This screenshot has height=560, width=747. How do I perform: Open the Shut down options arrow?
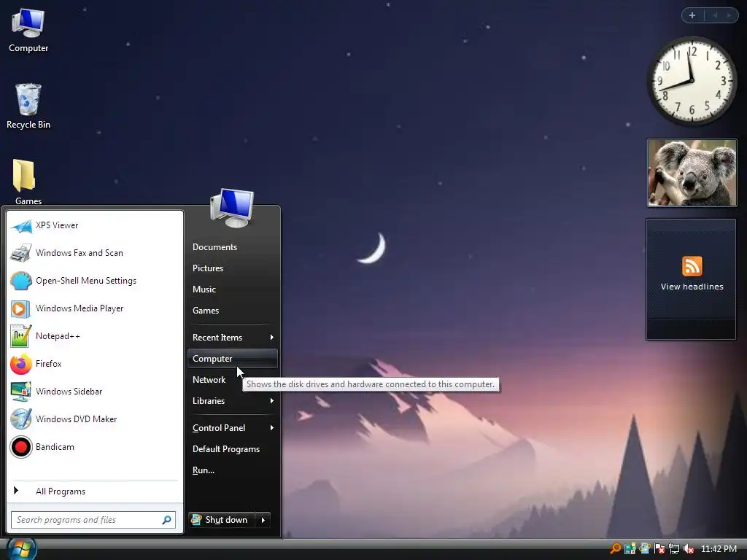tap(263, 520)
